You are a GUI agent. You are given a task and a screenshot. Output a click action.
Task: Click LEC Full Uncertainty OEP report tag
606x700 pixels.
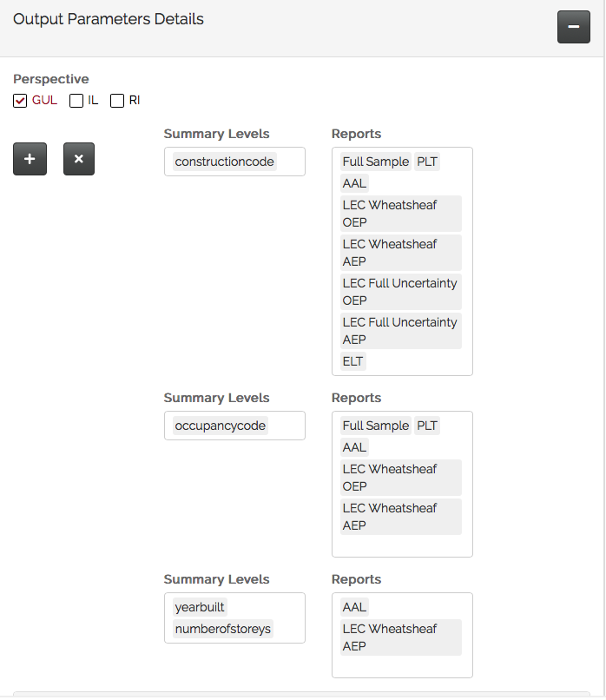pos(399,292)
